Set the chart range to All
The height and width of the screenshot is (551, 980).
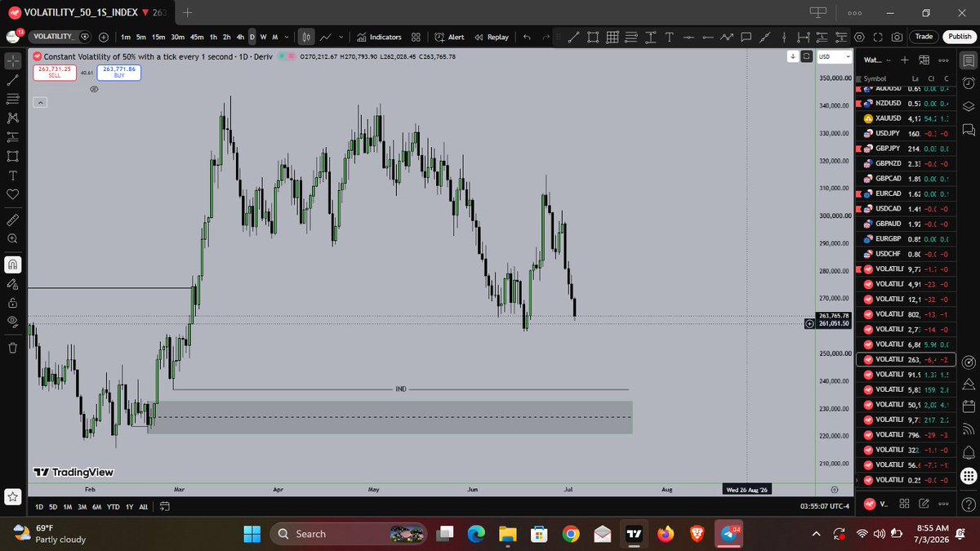click(x=144, y=506)
